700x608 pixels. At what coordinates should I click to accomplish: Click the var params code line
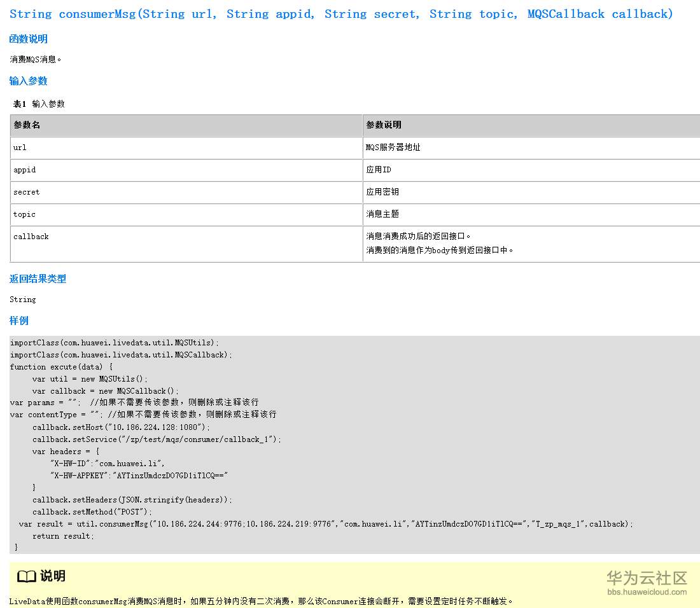(134, 403)
